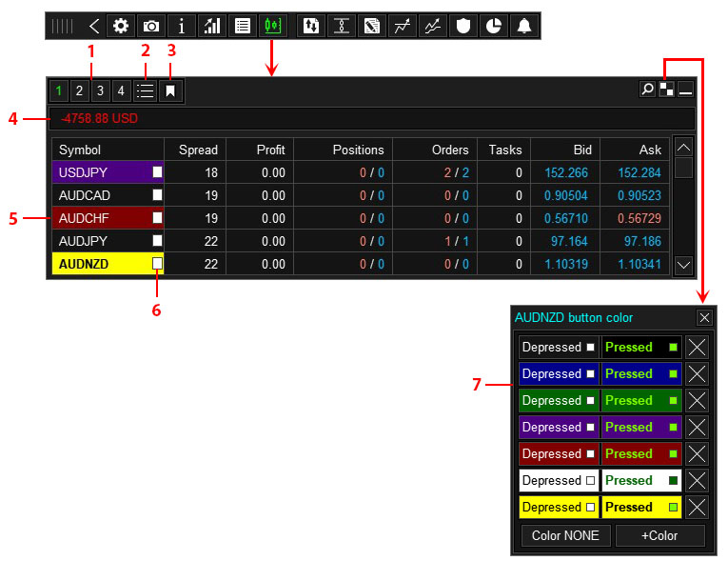Click the bell alerts icon
The width and height of the screenshot is (728, 561).
pyautogui.click(x=523, y=26)
